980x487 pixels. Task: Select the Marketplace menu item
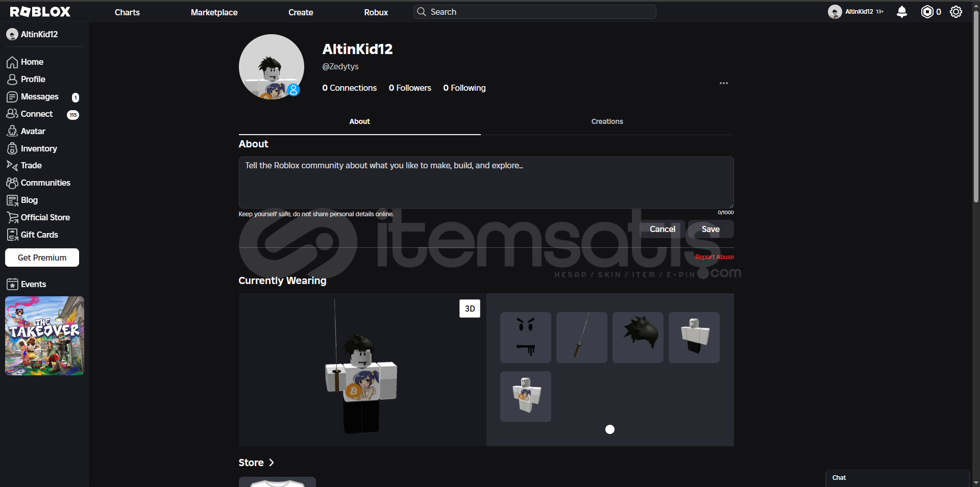coord(214,12)
